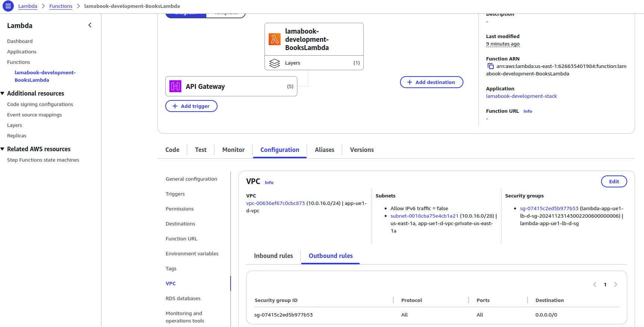Open Event source mappings

(x=34, y=115)
